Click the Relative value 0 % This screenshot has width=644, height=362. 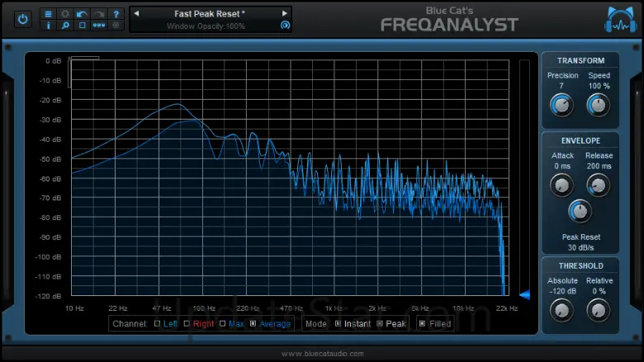599,291
